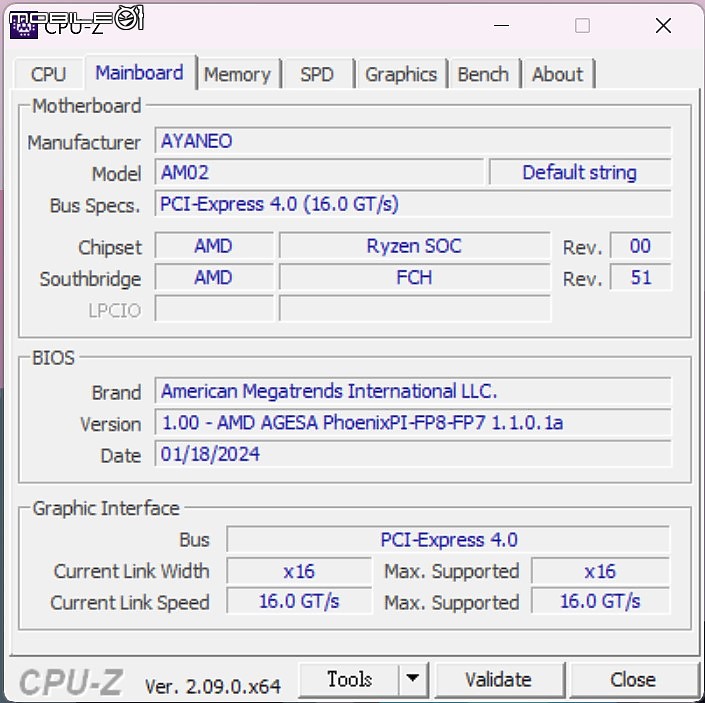Select the Mainboard tab
The image size is (705, 703).
click(x=140, y=72)
